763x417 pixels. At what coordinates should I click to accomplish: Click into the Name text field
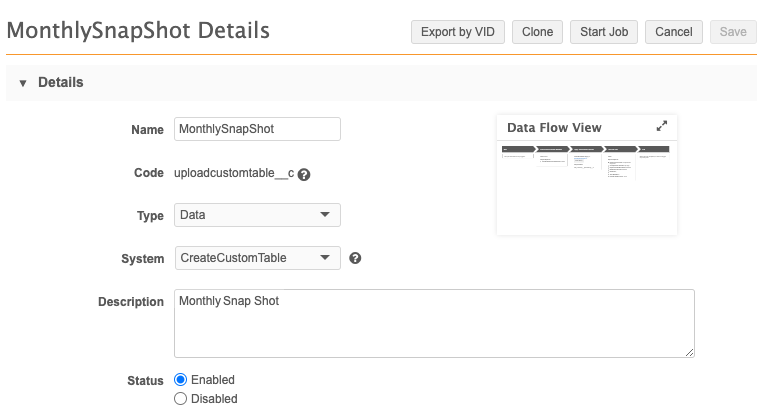(x=257, y=129)
